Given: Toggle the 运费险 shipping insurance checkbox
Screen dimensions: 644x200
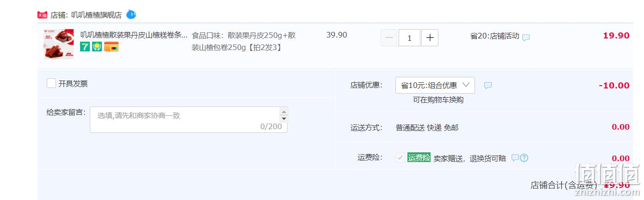Looking at the screenshot, I should point(400,158).
